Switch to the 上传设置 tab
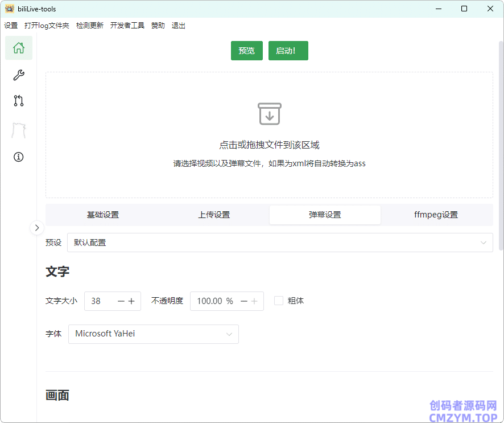 point(214,215)
